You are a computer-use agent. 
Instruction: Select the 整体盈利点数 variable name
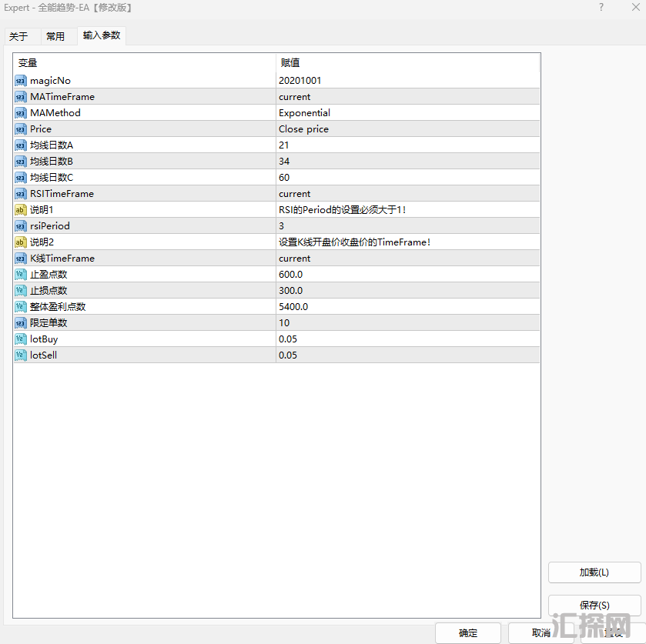point(58,307)
